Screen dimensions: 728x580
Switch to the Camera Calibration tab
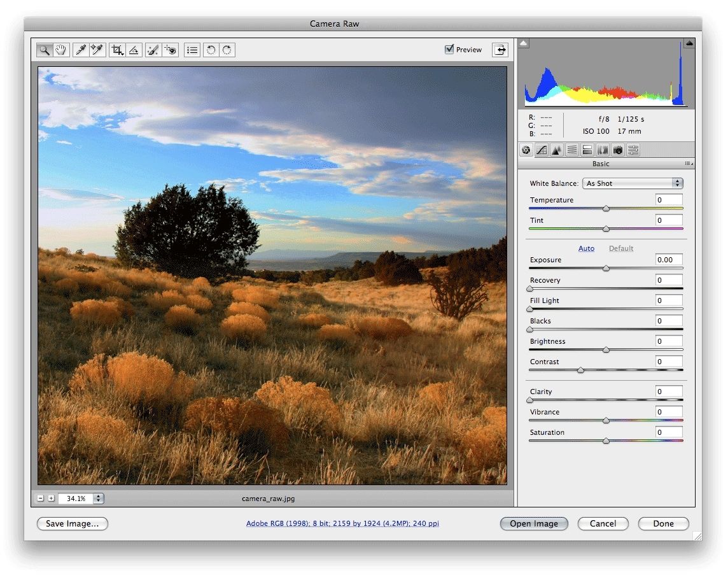coord(617,150)
